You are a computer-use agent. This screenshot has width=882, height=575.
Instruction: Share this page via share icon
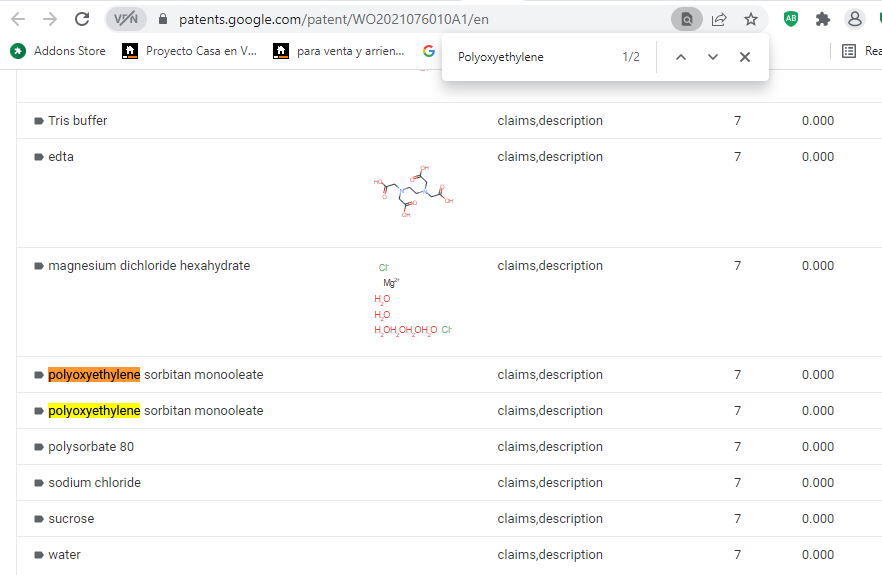(x=719, y=19)
